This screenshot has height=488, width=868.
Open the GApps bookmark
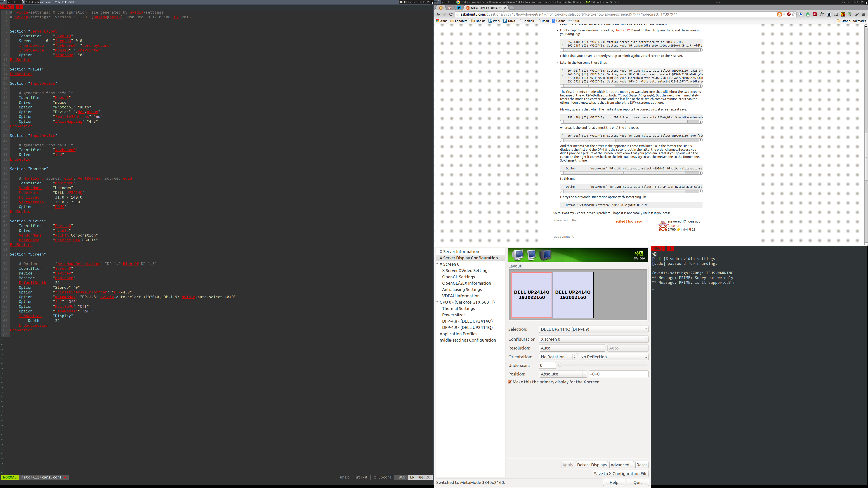[x=559, y=21]
